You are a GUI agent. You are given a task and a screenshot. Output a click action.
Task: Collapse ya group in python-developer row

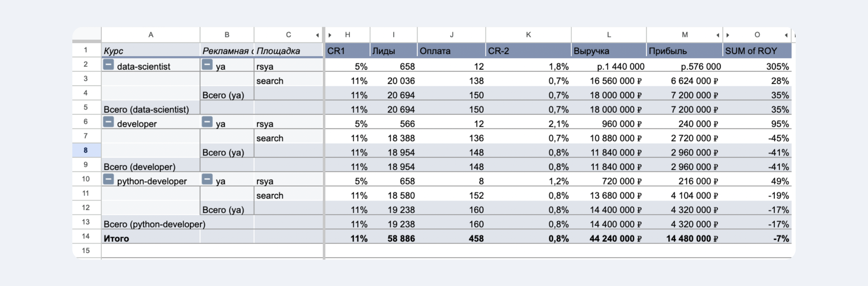pos(207,179)
